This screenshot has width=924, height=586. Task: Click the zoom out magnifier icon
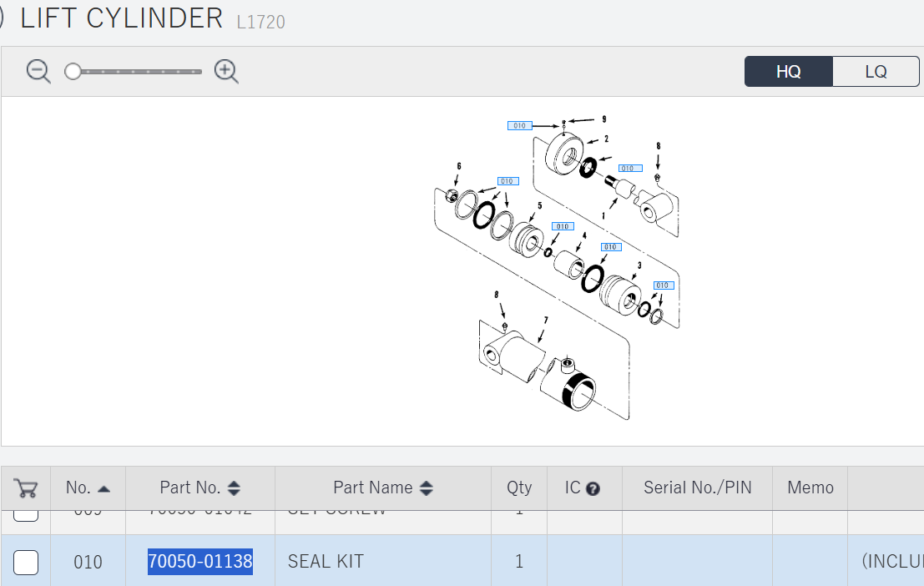pyautogui.click(x=38, y=71)
